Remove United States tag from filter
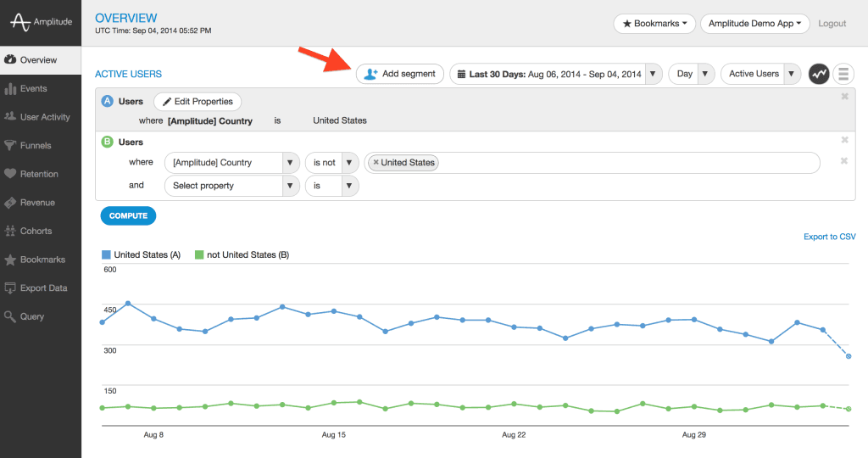This screenshot has height=458, width=868. tap(376, 163)
